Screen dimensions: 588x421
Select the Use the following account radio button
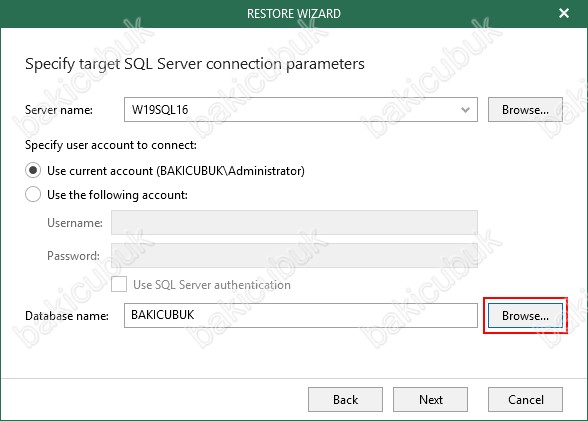33,195
